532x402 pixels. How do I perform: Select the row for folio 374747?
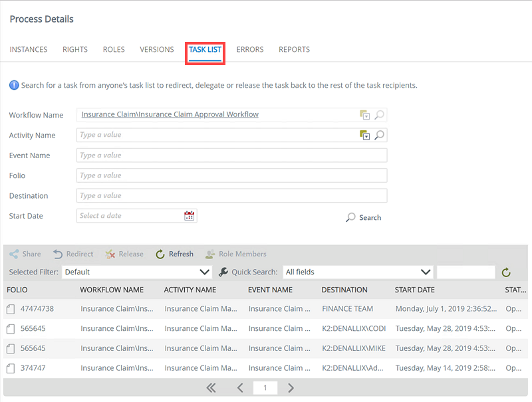point(265,368)
